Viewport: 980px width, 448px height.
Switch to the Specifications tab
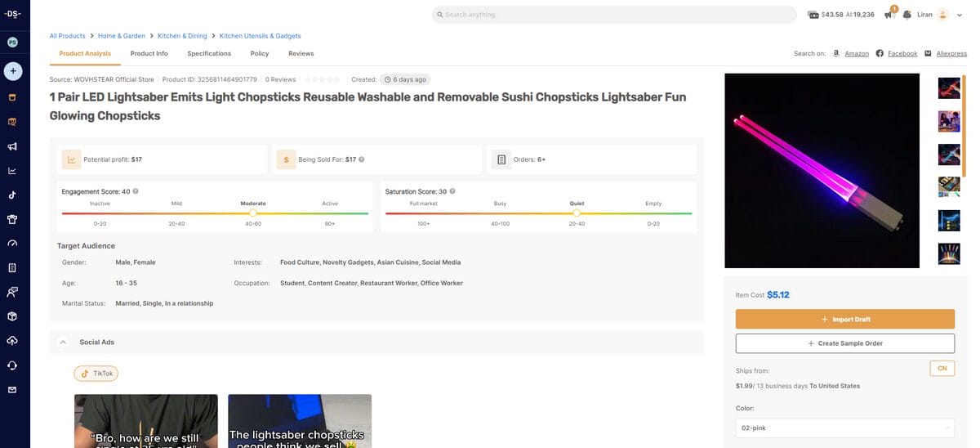pyautogui.click(x=209, y=54)
